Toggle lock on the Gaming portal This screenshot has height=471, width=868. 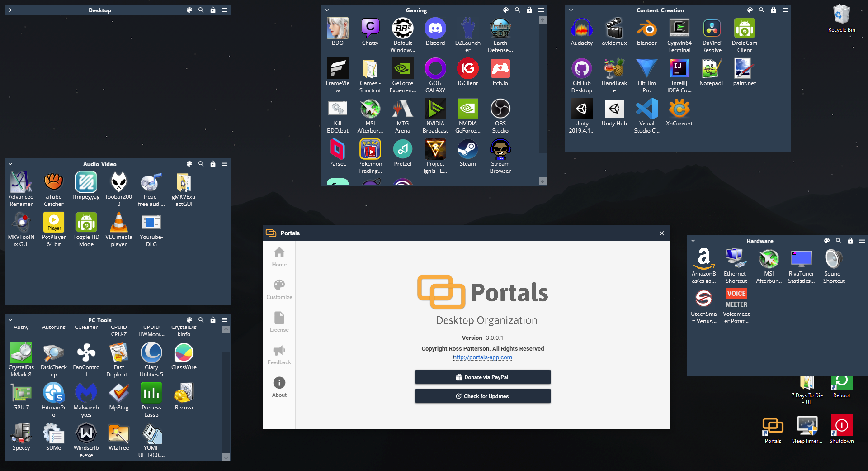pos(529,10)
